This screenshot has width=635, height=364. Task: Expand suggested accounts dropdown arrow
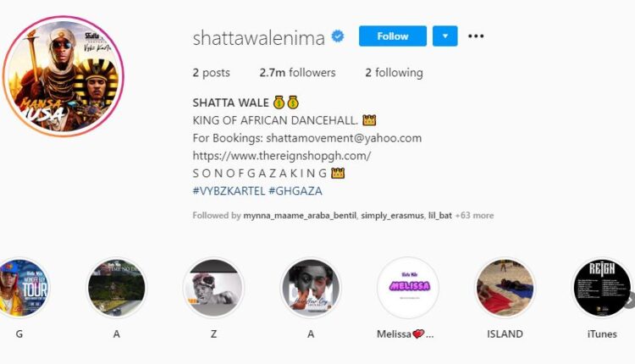[x=445, y=36]
